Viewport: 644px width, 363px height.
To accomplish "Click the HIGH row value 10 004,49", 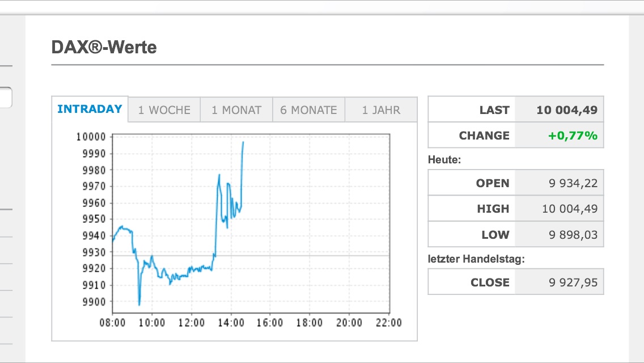I will point(569,209).
